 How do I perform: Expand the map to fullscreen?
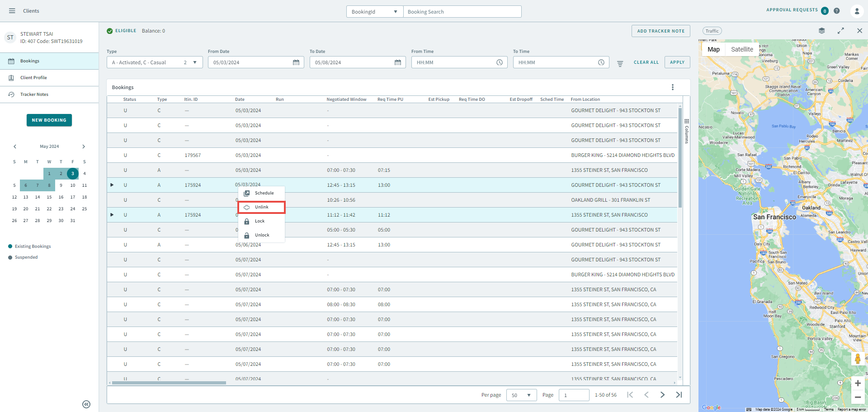click(x=840, y=31)
